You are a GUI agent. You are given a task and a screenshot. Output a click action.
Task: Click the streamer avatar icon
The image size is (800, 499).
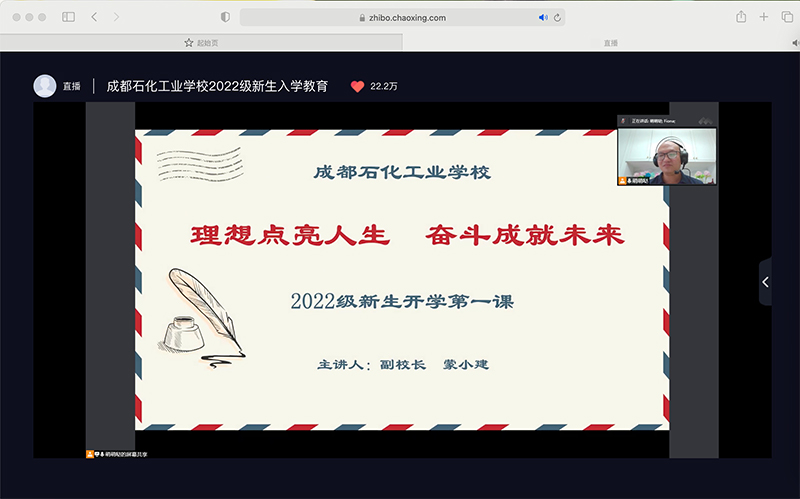(x=45, y=86)
